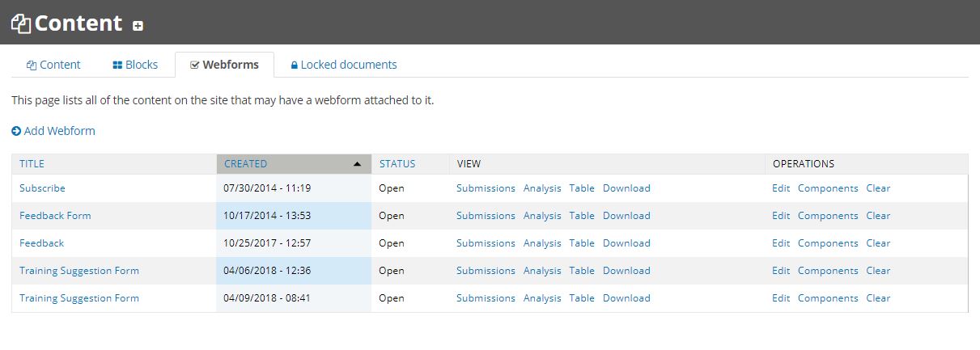Open Training Suggestion Form created 04/06/2018
This screenshot has height=350, width=980.
pyautogui.click(x=79, y=271)
